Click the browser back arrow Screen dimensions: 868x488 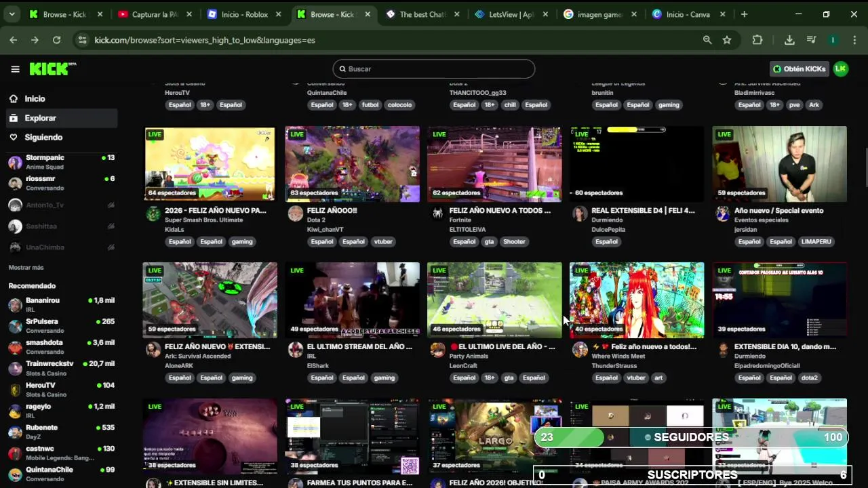tap(13, 40)
